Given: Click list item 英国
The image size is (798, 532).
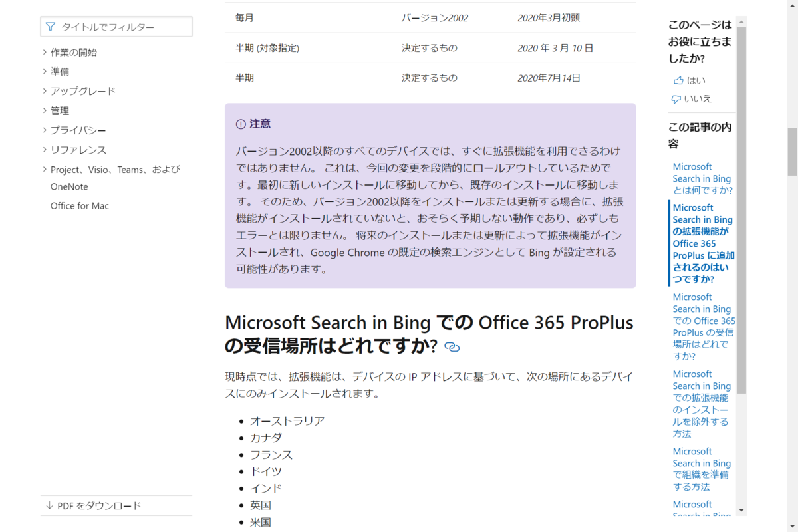Looking at the screenshot, I should (x=261, y=505).
